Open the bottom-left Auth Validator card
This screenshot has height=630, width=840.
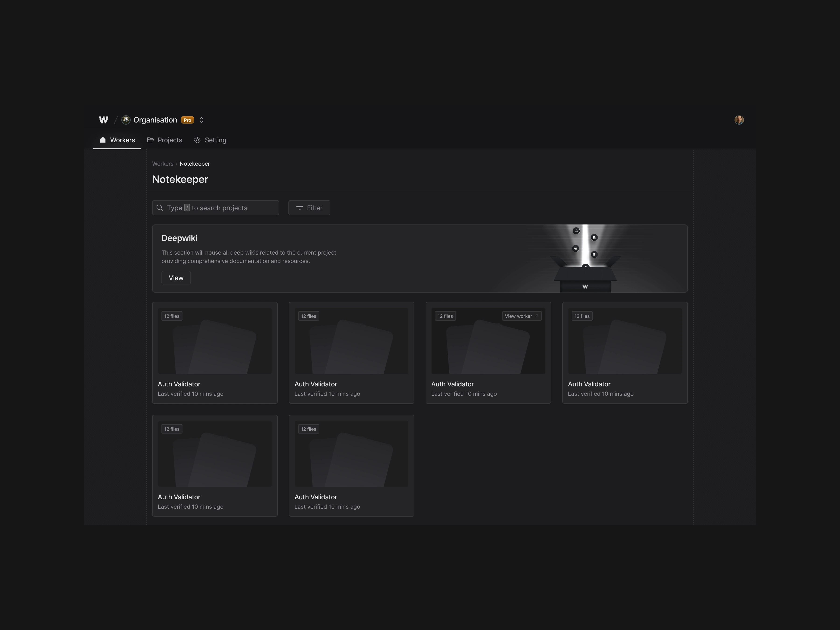[215, 465]
